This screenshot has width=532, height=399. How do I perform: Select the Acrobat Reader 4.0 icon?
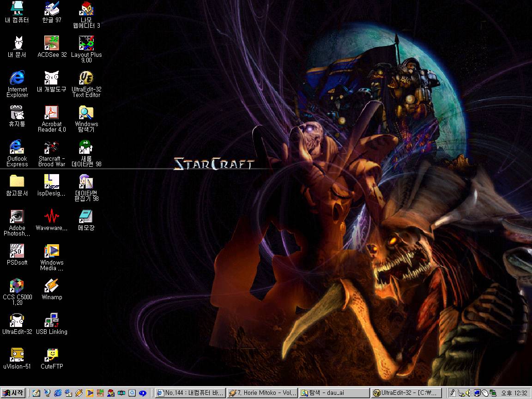pos(52,118)
